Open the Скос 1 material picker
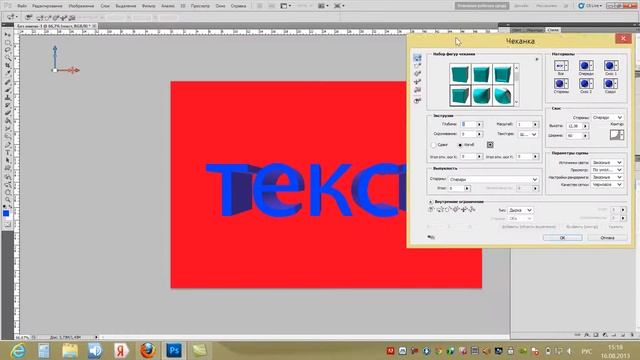Image resolution: width=640 pixels, height=360 pixels. click(611, 66)
